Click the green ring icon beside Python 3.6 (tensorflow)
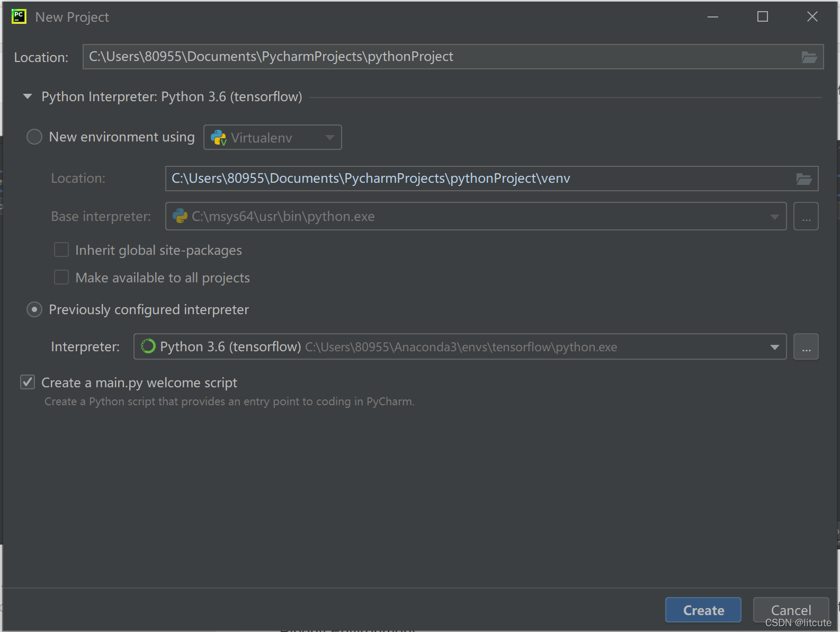The width and height of the screenshot is (840, 632). click(x=148, y=346)
